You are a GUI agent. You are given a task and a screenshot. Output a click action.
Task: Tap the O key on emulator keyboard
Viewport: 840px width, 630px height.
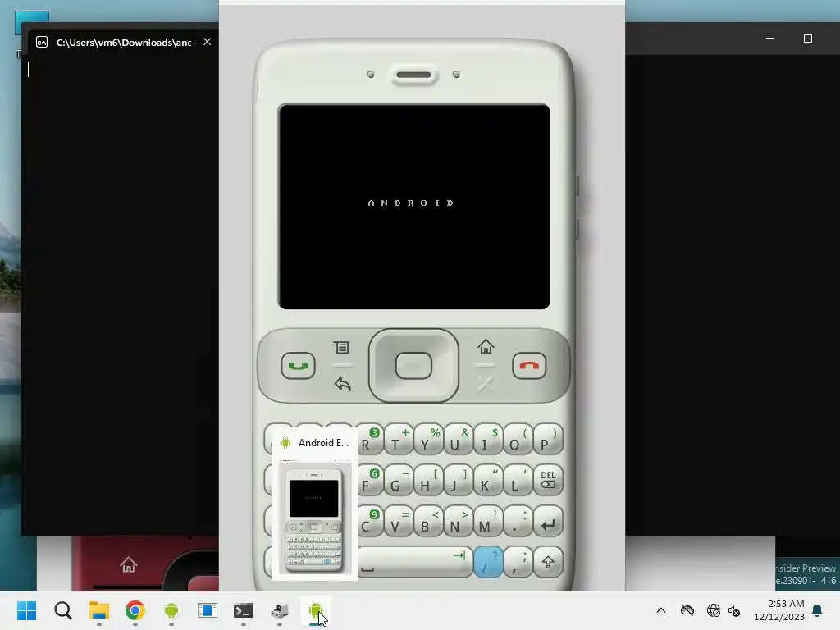pos(518,440)
